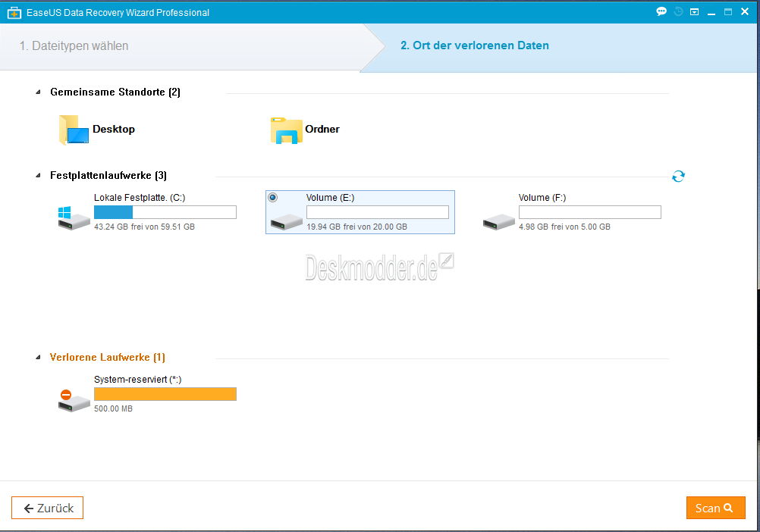The image size is (760, 532).
Task: Click the Zurück back button
Action: [x=48, y=508]
